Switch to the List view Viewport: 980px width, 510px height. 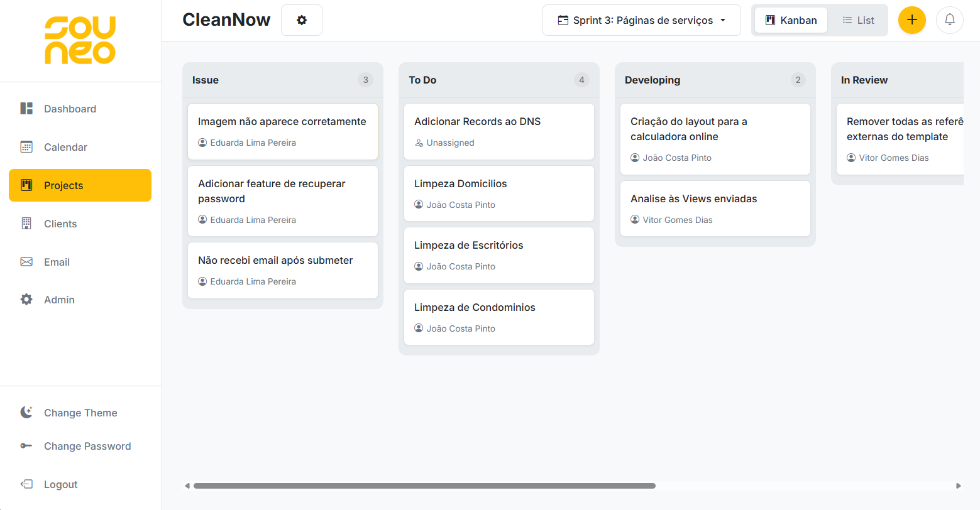click(858, 20)
